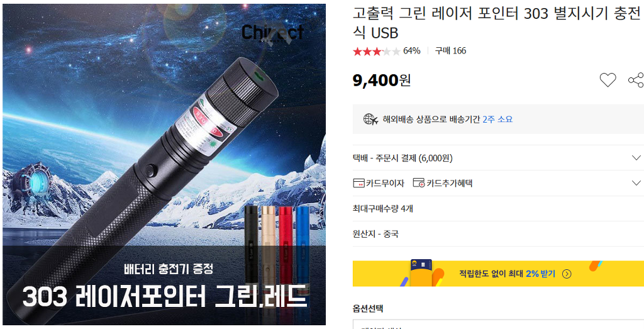The image size is (644, 329).
Task: Click the circled arrow icon in yellow banner
Action: pyautogui.click(x=567, y=274)
